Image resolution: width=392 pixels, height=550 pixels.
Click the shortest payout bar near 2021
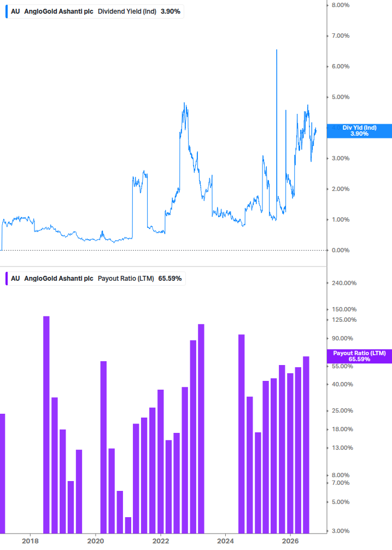(x=128, y=525)
